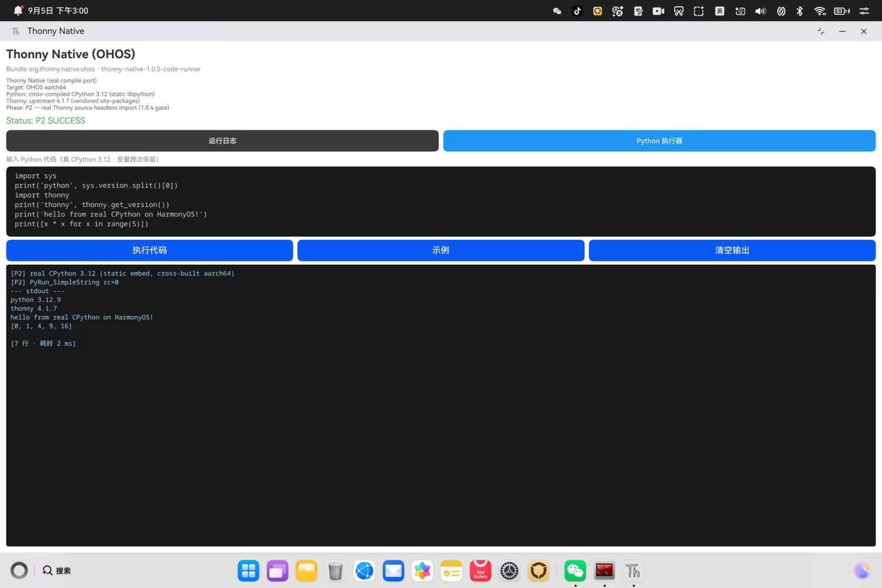
Task: Click the 'import thonny' code line
Action: [x=42, y=195]
